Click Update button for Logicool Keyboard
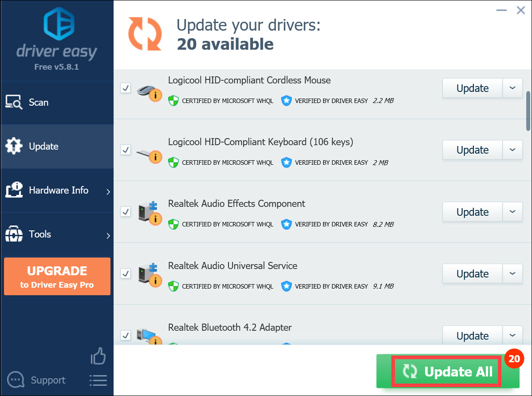Image resolution: width=532 pixels, height=396 pixels. [472, 150]
